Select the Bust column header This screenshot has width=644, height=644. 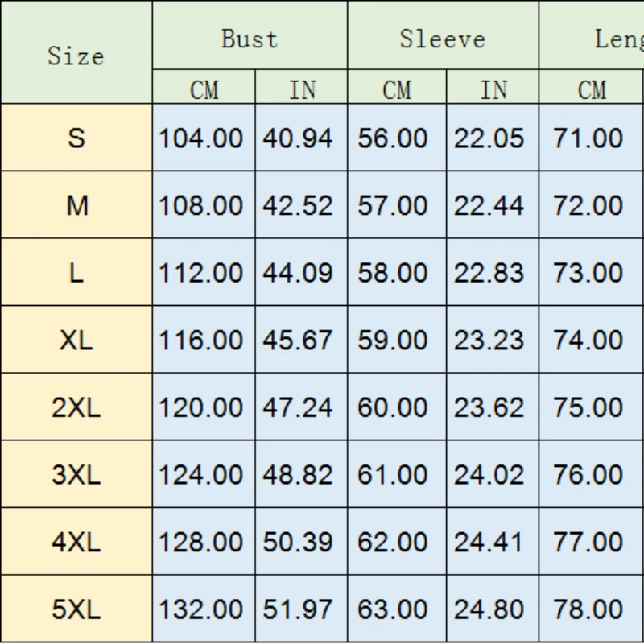click(250, 39)
